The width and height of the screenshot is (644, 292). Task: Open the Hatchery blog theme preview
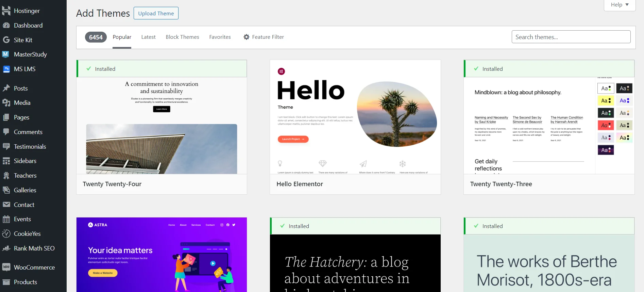[x=355, y=263]
